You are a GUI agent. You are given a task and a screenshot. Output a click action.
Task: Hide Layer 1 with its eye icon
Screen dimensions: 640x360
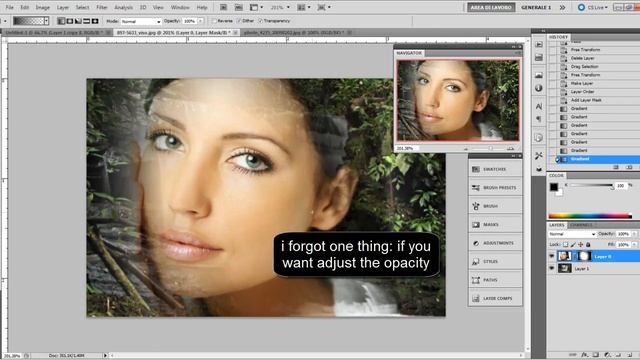tap(552, 269)
